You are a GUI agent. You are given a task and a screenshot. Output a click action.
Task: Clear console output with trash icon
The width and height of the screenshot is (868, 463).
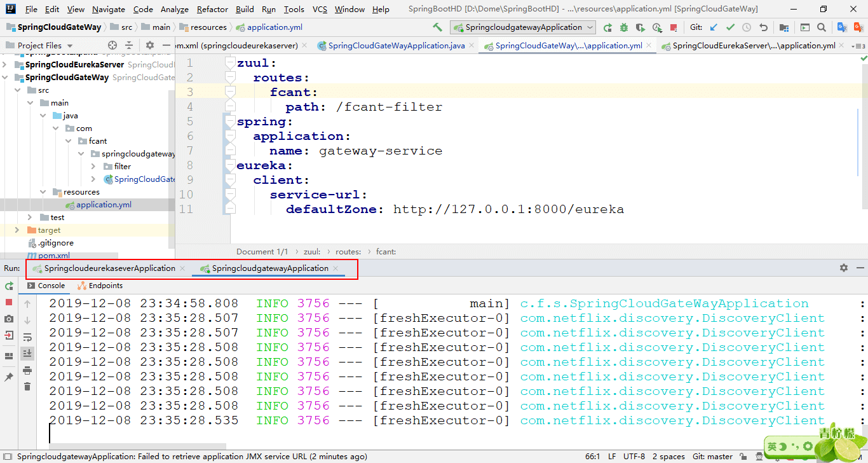27,386
